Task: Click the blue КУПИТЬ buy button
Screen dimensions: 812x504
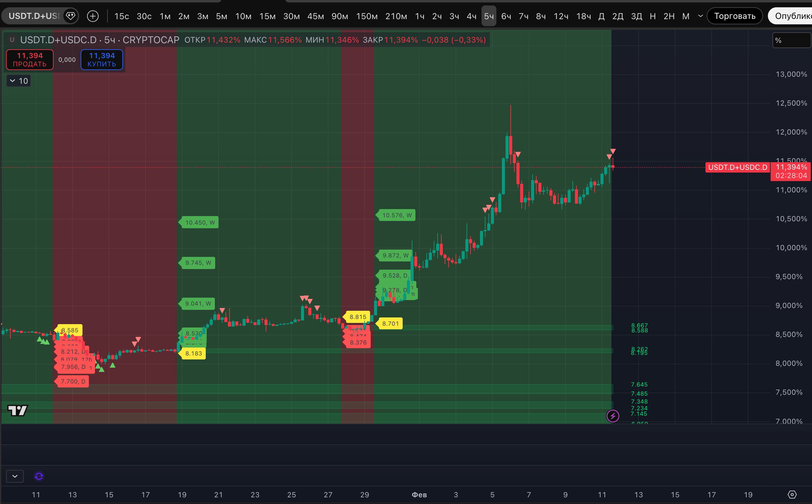Action: 102,60
